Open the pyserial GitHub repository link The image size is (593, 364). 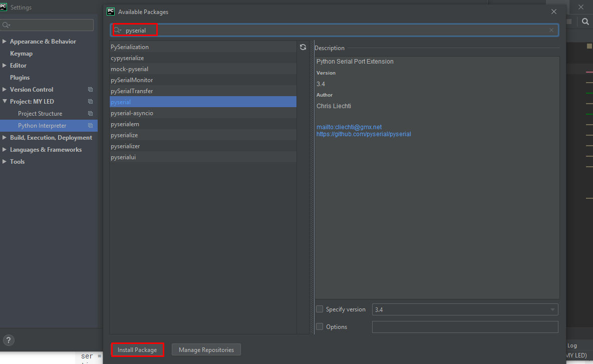point(364,134)
